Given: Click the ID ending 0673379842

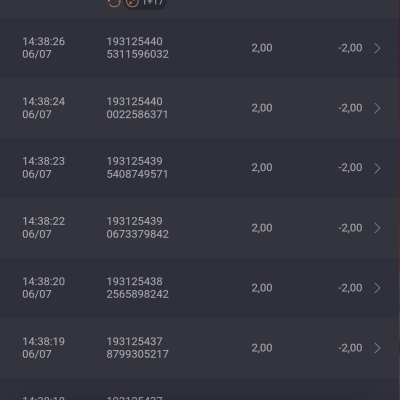Looking at the screenshot, I should pyautogui.click(x=138, y=228).
